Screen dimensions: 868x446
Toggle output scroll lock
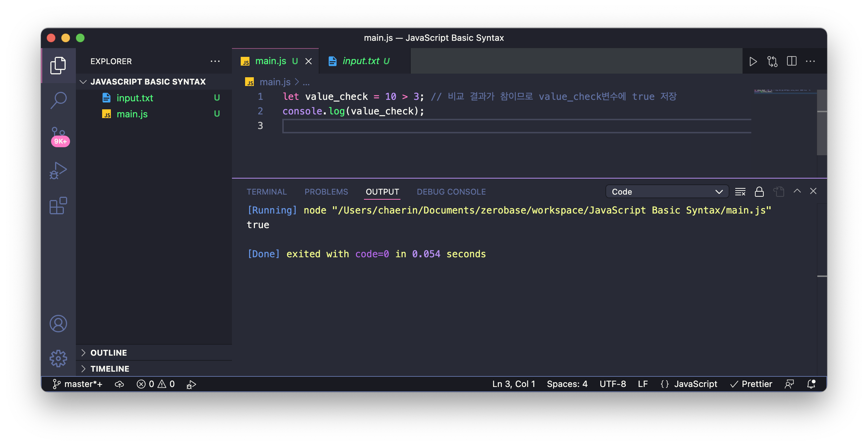pyautogui.click(x=759, y=192)
